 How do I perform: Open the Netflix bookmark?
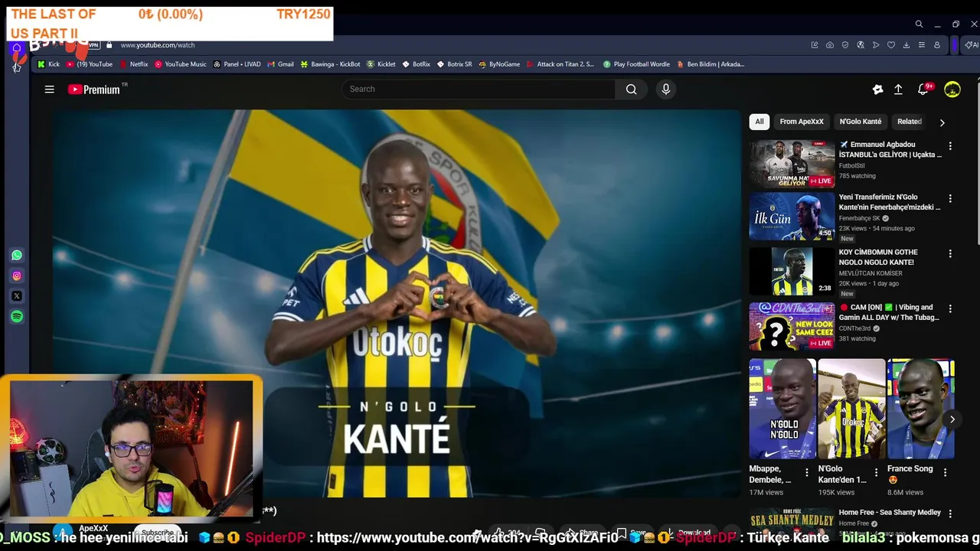tap(134, 64)
